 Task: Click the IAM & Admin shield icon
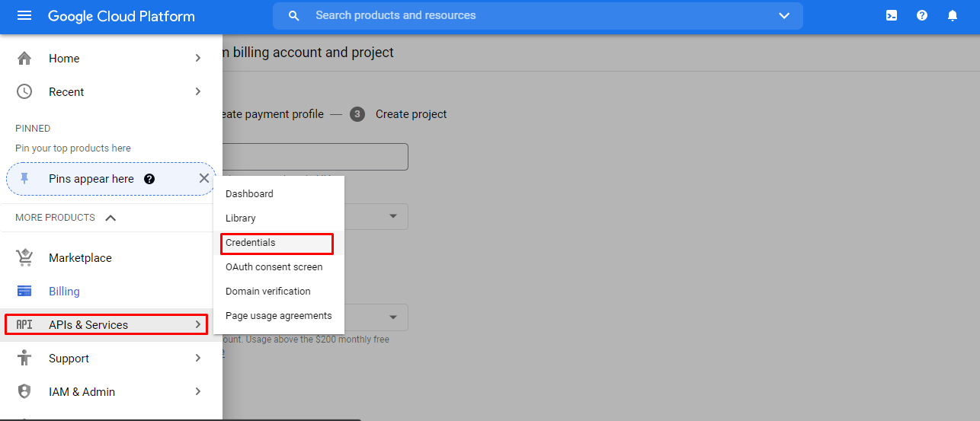tap(24, 391)
